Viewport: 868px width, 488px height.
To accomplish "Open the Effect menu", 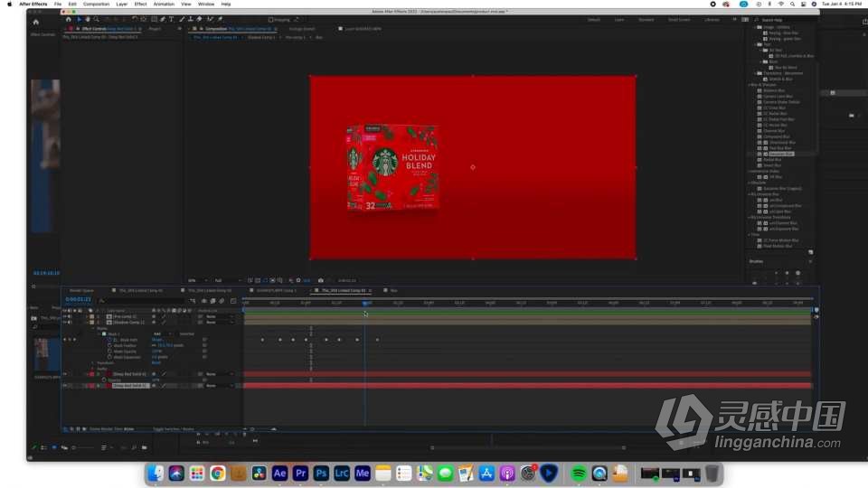I will 141,4.
